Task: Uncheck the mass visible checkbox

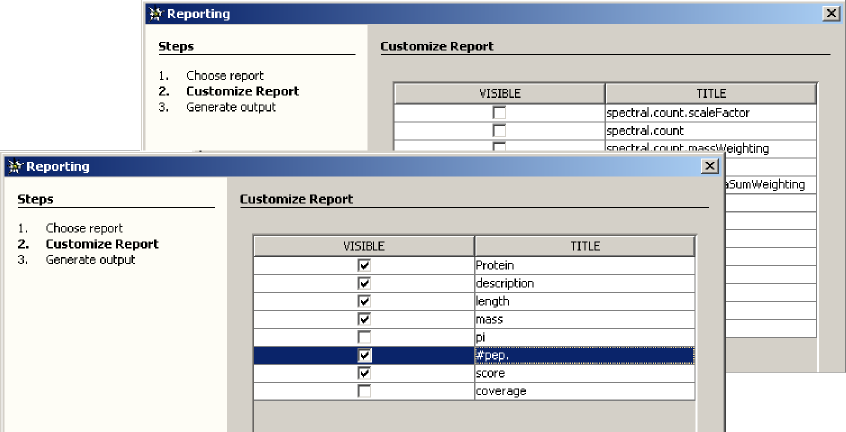Action: click(x=364, y=319)
